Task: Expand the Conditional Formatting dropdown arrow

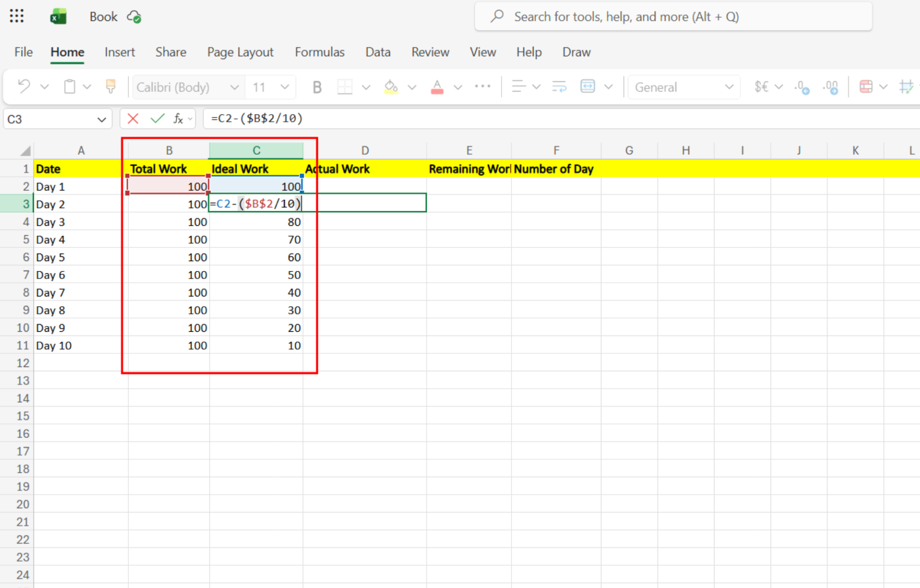Action: click(884, 87)
